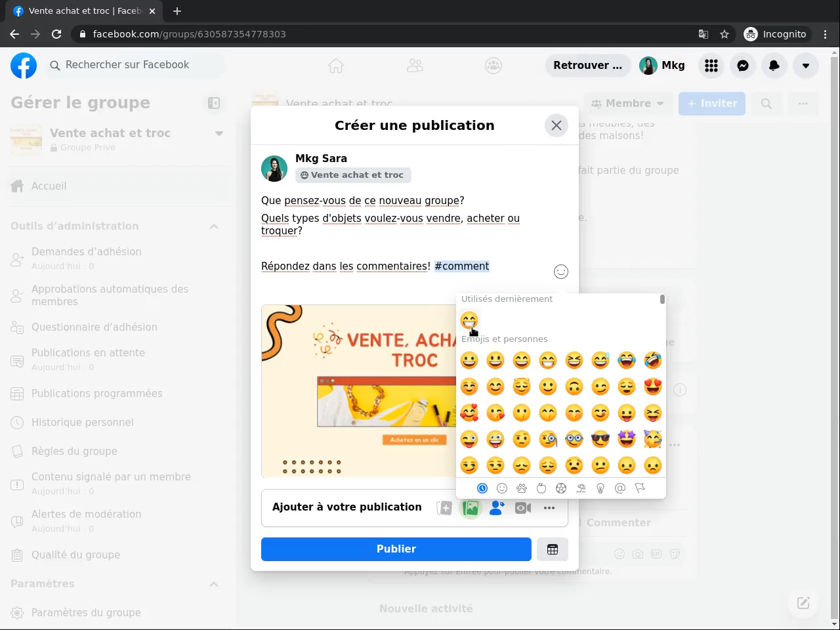Insert the star-struck emoji

627,439
